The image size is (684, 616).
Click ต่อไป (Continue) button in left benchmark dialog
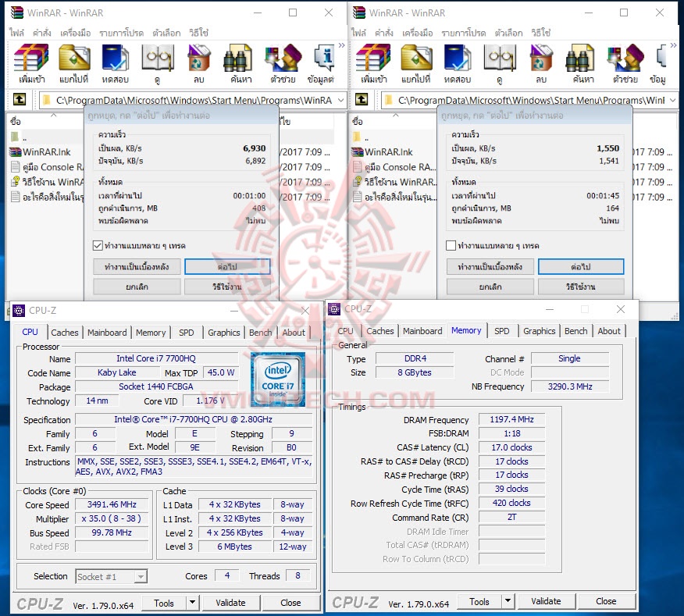(x=227, y=266)
